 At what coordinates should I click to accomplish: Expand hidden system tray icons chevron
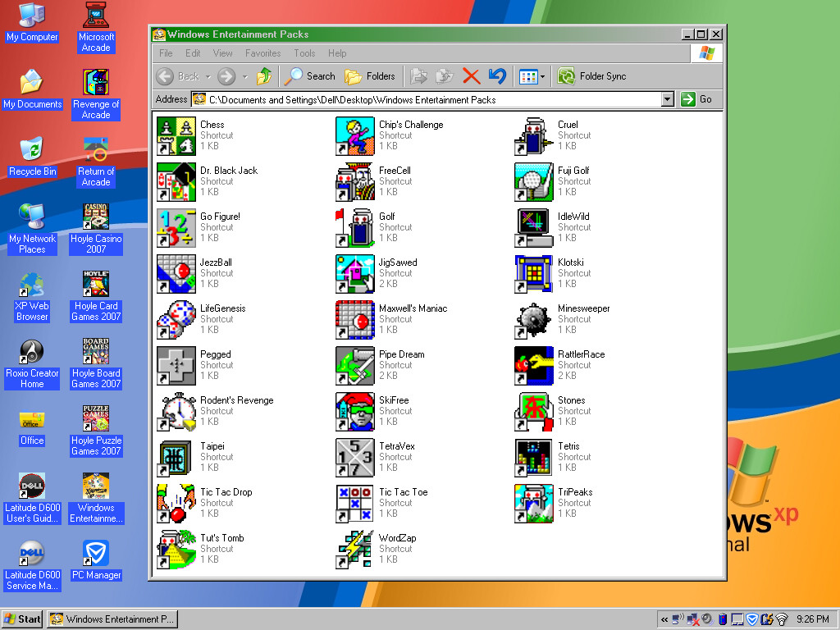664,620
